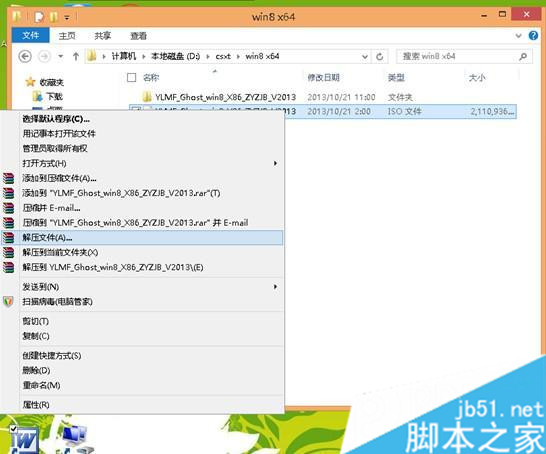The width and height of the screenshot is (546, 454).
Task: Switch to the 共享 ribbon tab
Action: tap(102, 36)
